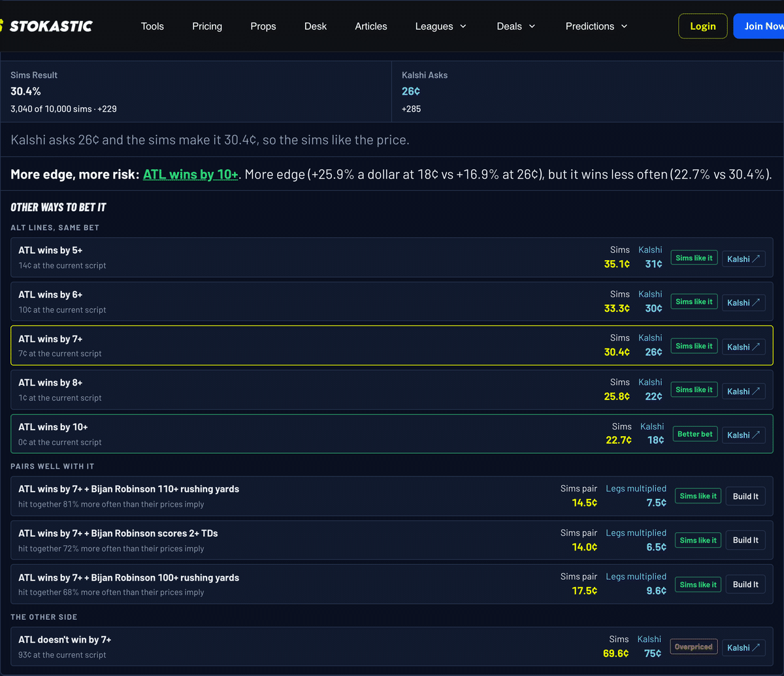Click 'hit together 81% more often' text
Screen dimensions: 784x676
click(111, 505)
